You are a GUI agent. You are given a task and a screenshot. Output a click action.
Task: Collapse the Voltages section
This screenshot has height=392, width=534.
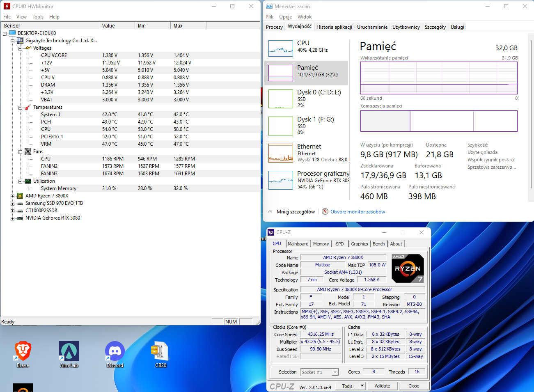tap(20, 48)
